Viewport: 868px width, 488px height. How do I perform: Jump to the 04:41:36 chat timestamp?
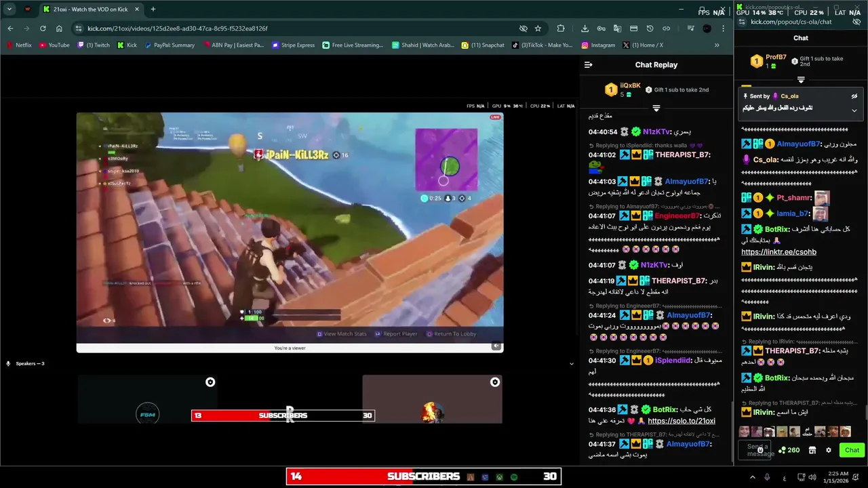point(602,410)
